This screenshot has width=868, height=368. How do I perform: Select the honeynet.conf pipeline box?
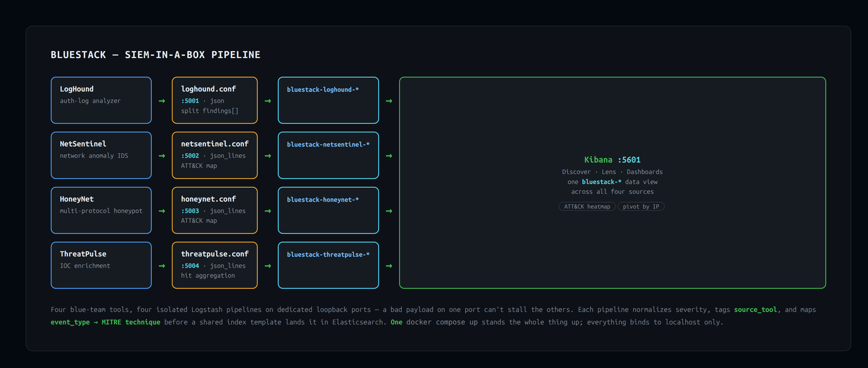click(x=215, y=210)
